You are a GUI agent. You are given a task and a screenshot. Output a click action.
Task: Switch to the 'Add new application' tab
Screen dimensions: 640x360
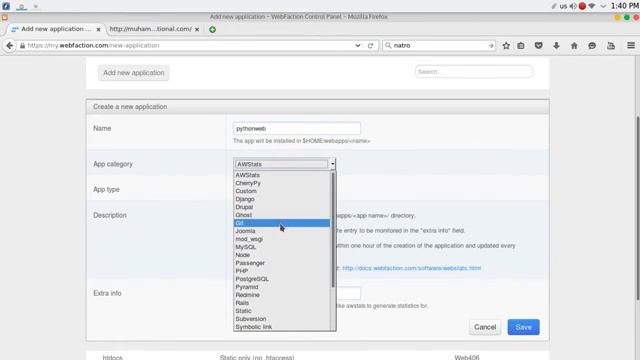pos(56,29)
